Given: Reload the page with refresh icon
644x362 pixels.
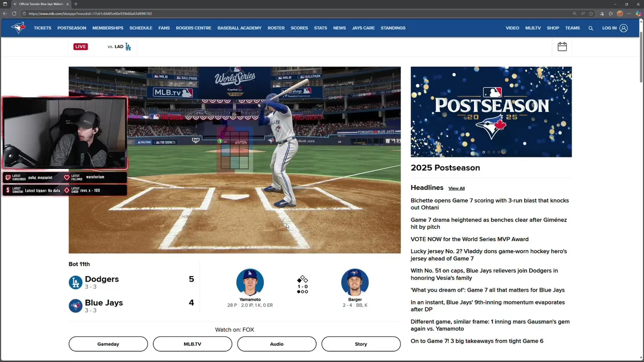Looking at the screenshot, I should tap(14, 14).
